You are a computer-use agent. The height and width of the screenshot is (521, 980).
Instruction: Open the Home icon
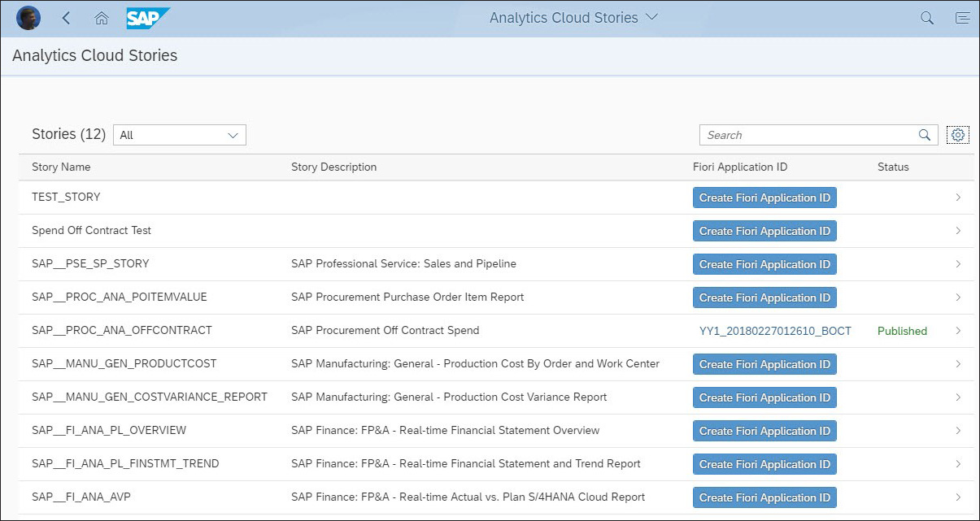102,18
